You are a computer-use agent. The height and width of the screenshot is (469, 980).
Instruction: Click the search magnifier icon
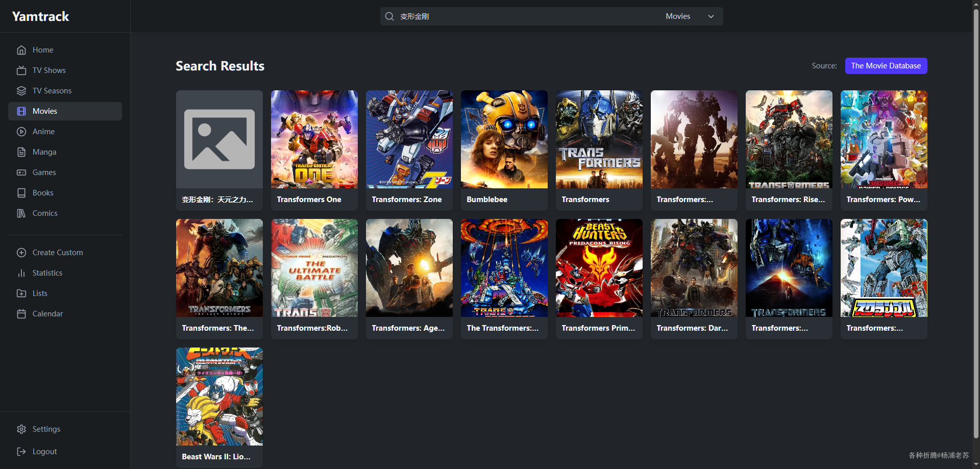[x=389, y=16]
